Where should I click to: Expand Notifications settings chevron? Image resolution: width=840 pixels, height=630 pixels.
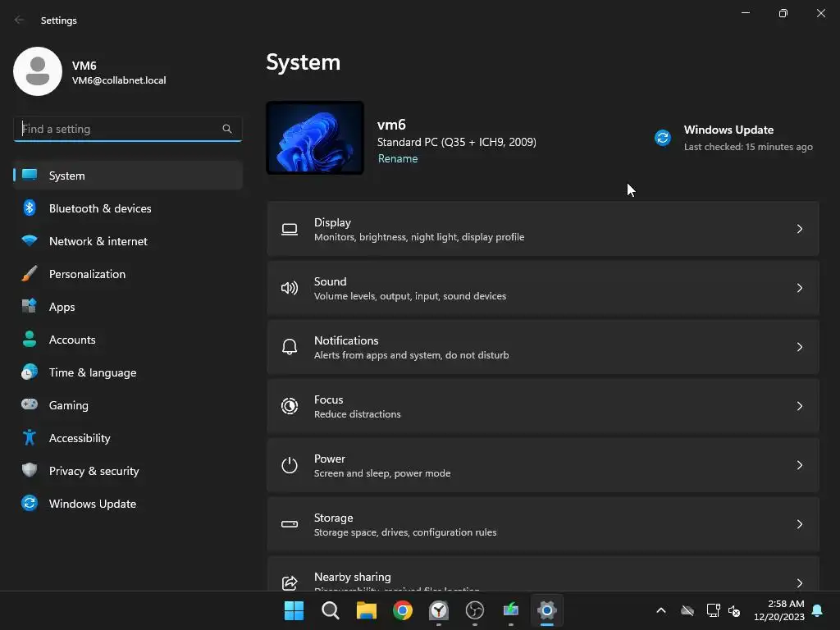pyautogui.click(x=799, y=347)
